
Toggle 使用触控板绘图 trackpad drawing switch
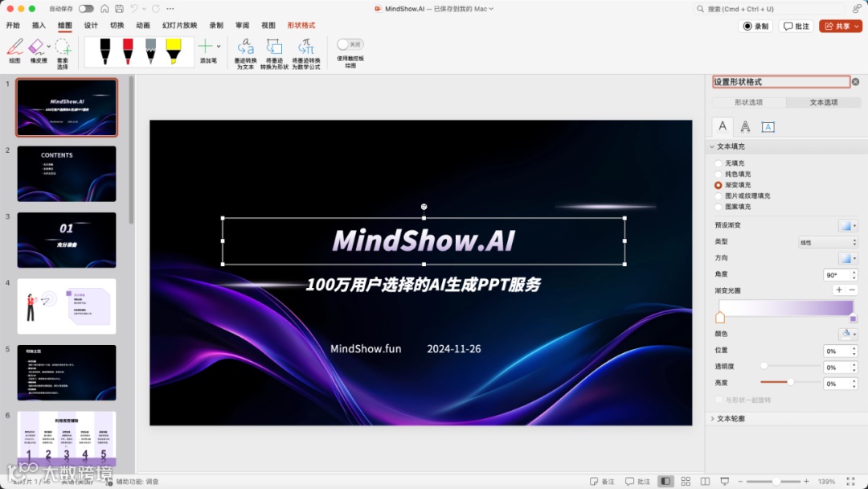pyautogui.click(x=350, y=44)
